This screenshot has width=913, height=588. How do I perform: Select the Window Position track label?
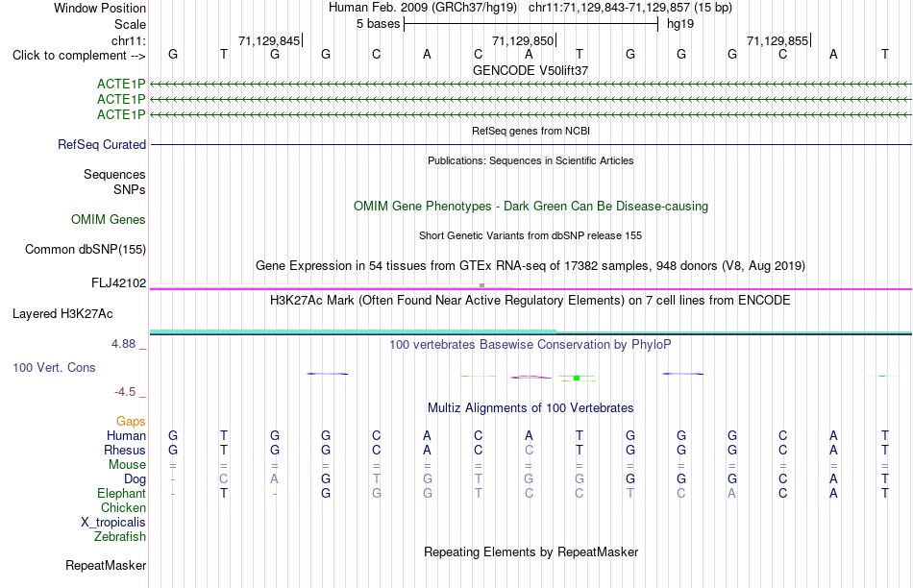coord(100,8)
